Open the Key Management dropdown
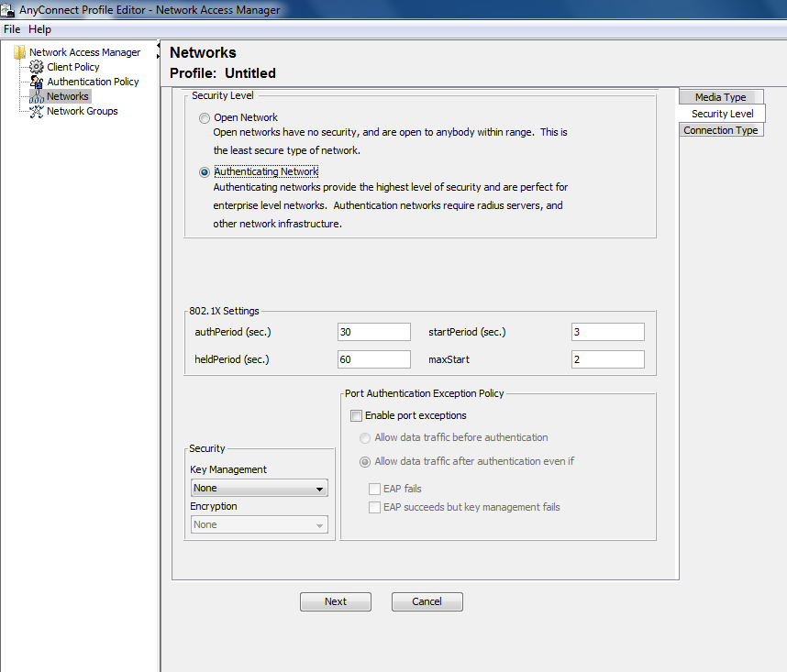 click(x=259, y=488)
